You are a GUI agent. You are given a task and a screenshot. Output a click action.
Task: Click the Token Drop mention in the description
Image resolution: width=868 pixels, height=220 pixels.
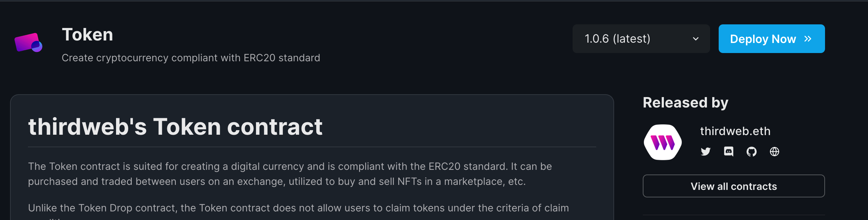pos(106,208)
